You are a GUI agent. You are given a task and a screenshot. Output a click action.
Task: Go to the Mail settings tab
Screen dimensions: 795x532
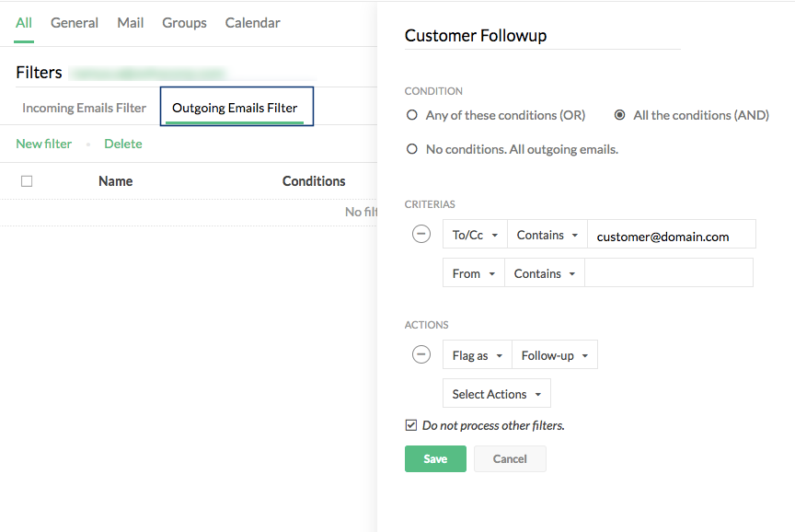click(x=130, y=23)
